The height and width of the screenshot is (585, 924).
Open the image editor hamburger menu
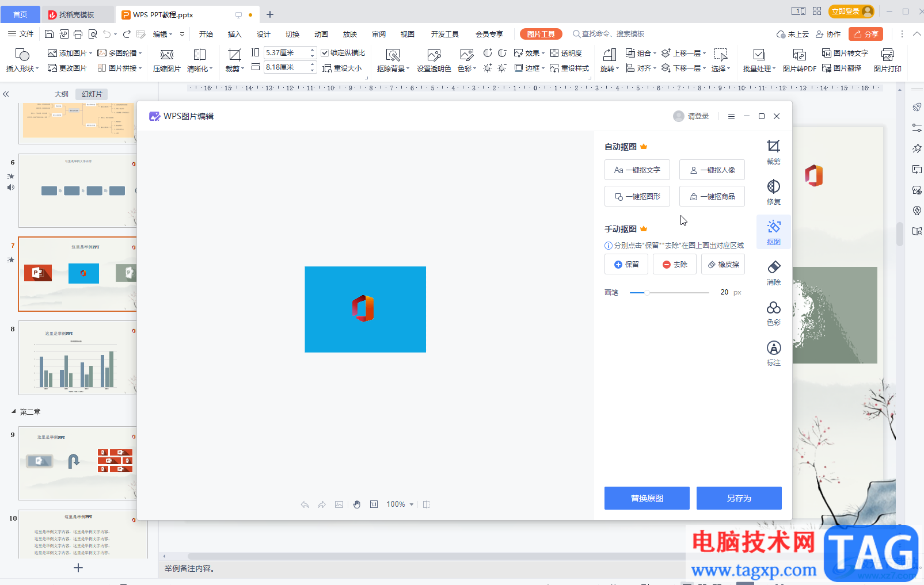731,116
